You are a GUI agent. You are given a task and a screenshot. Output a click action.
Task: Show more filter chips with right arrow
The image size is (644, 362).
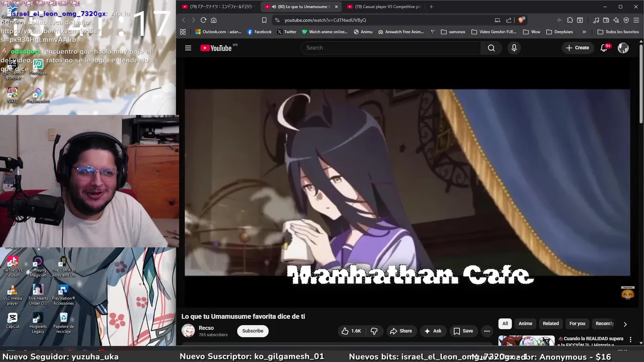tap(625, 324)
